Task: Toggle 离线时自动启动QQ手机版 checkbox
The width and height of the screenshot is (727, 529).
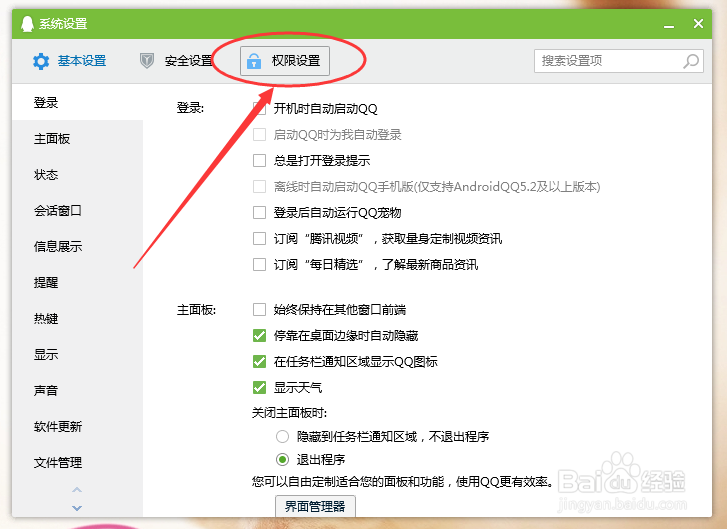Action: click(259, 186)
